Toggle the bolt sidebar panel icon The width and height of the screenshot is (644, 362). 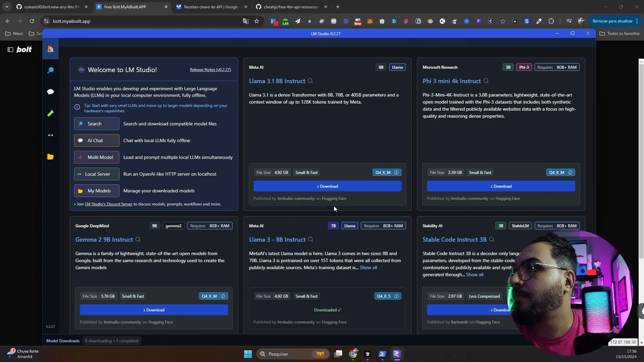coord(10,50)
